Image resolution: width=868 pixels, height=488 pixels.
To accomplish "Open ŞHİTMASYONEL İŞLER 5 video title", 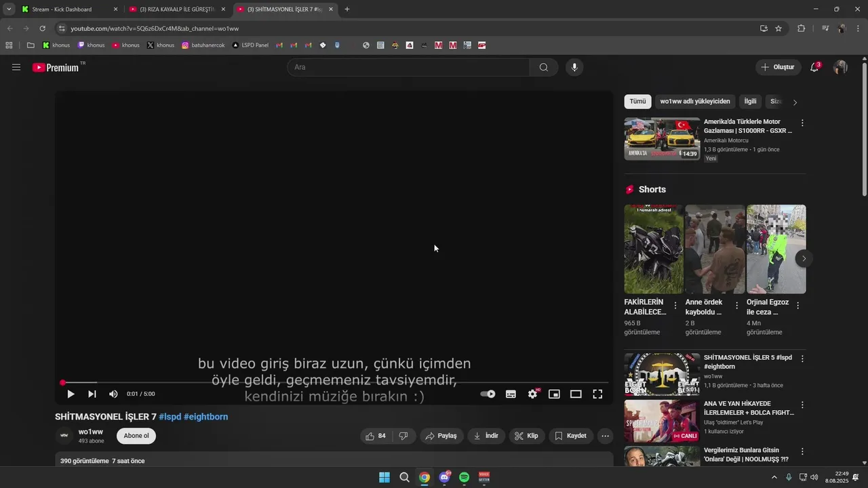I will pyautogui.click(x=748, y=362).
